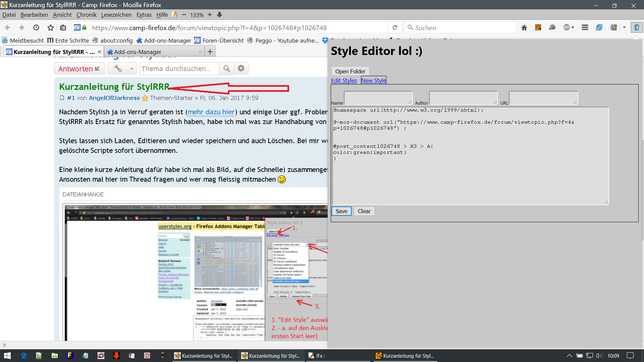Click the reload page icon
The width and height of the screenshot is (644, 362).
point(395,27)
